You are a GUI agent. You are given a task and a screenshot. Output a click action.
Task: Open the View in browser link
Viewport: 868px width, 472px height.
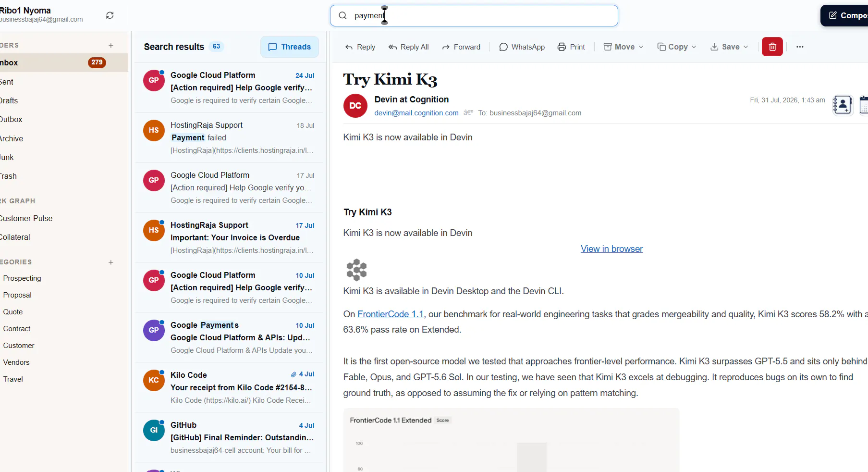coord(611,248)
